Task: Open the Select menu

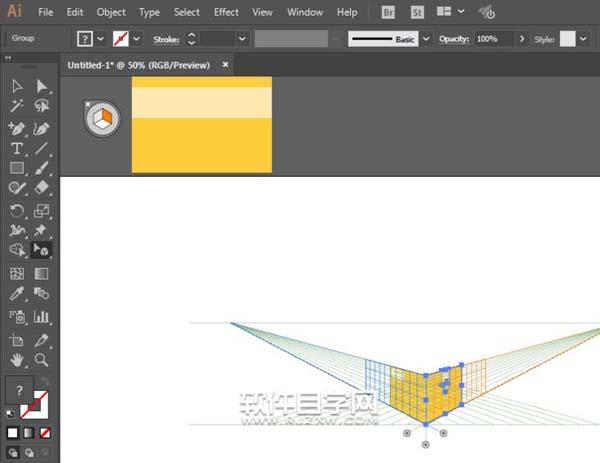Action: 187,12
